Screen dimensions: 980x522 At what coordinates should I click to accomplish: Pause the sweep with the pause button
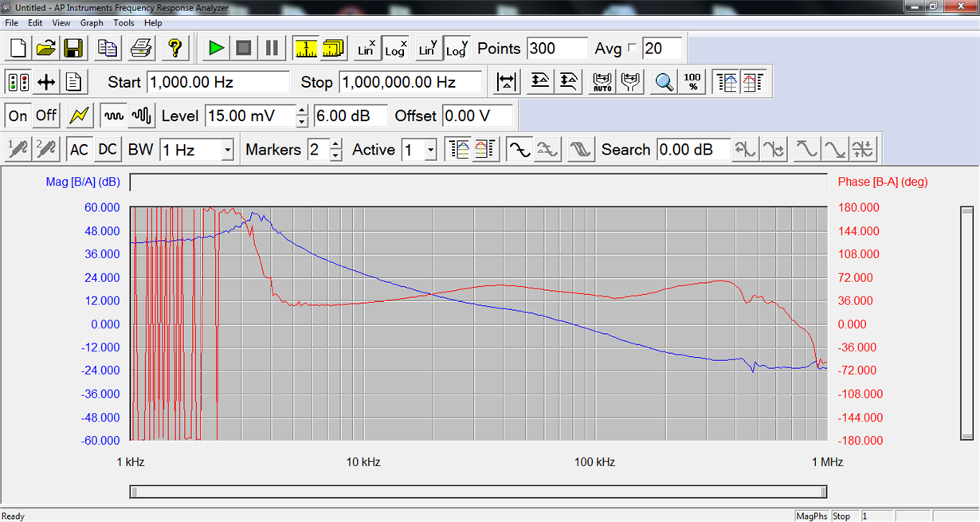(272, 48)
